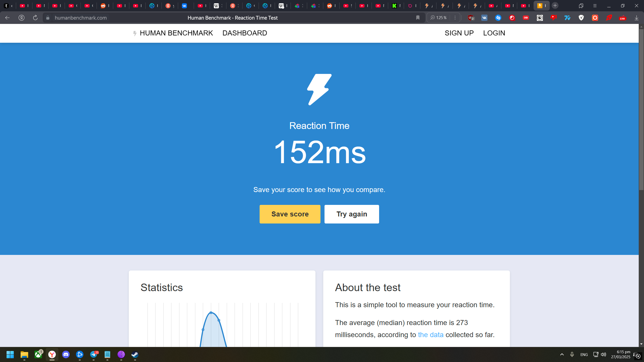644x362 pixels.
Task: Open Telegram from the taskbar
Action: pos(94,354)
